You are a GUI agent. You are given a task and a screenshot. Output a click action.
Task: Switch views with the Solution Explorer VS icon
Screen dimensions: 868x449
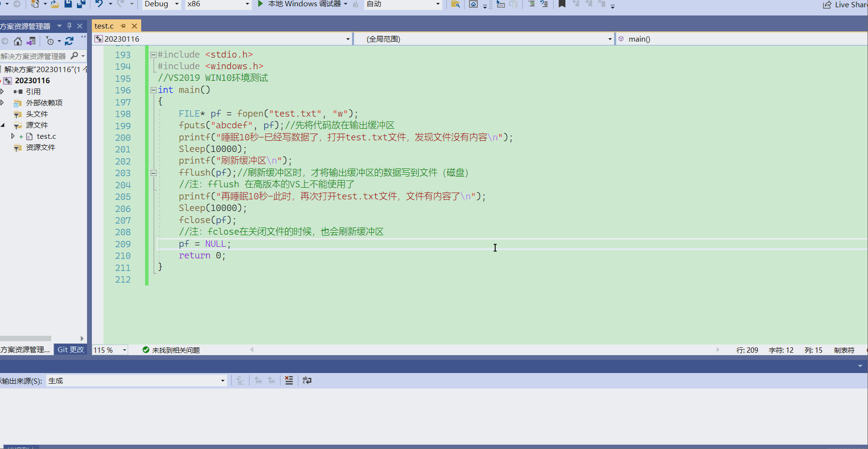click(x=31, y=41)
